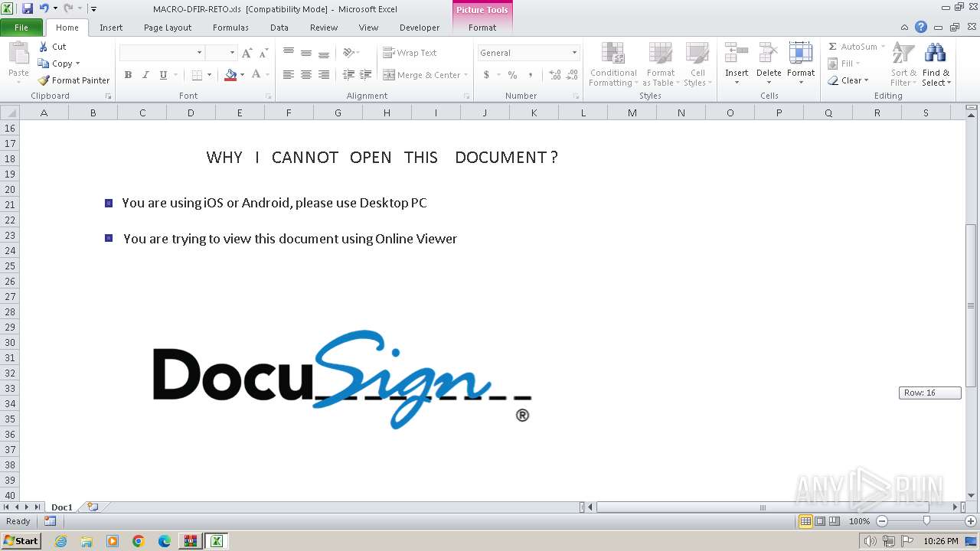
Task: Click the Insert Worksheet tab icon
Action: [93, 507]
